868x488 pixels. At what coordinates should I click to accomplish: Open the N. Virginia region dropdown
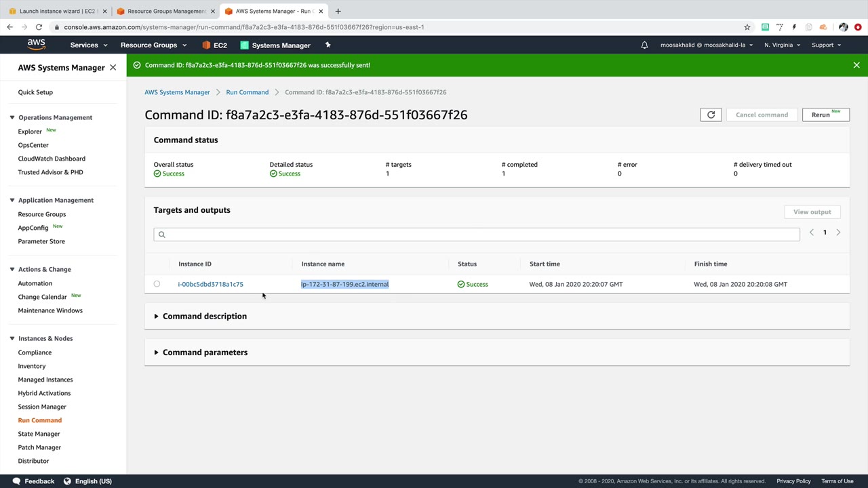[x=782, y=45]
